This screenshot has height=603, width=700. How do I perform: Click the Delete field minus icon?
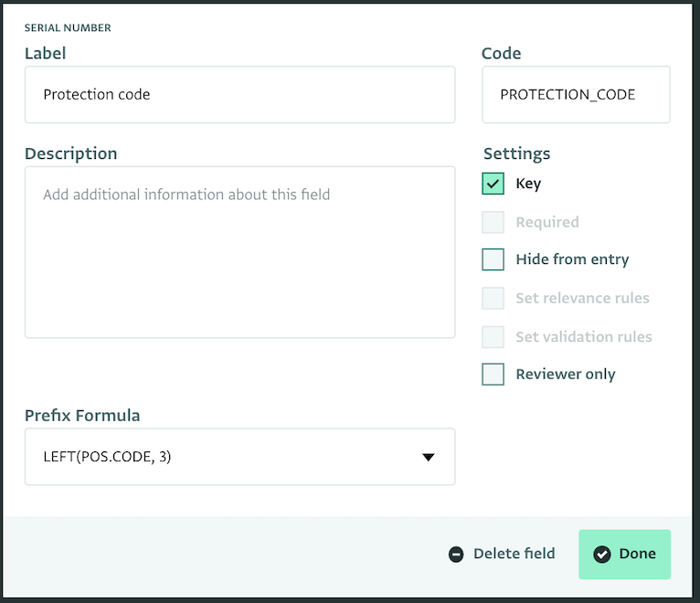(456, 555)
